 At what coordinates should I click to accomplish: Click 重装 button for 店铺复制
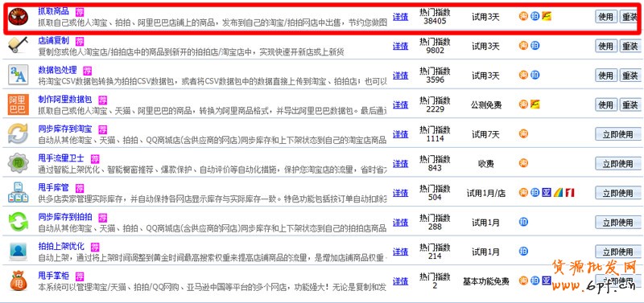click(x=630, y=47)
